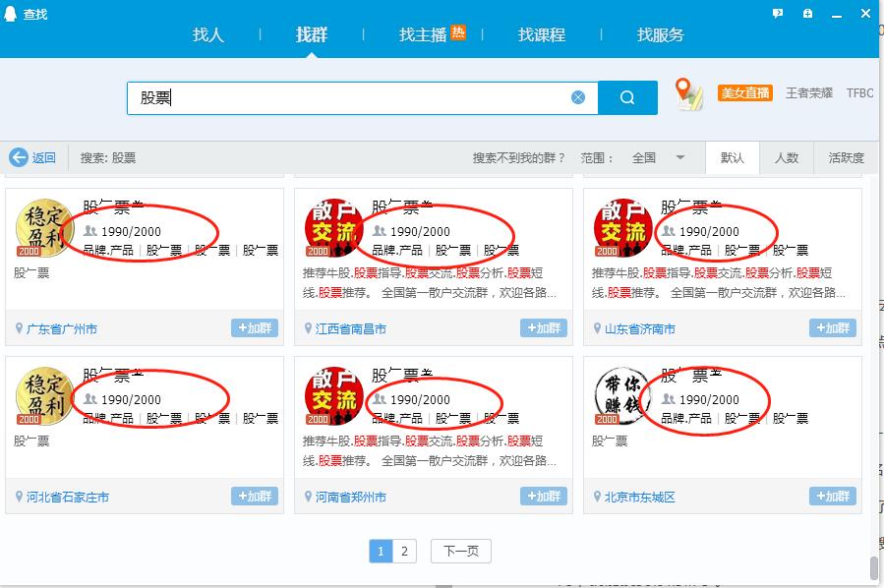
Task: Switch to the 找人 tab
Action: 206,34
